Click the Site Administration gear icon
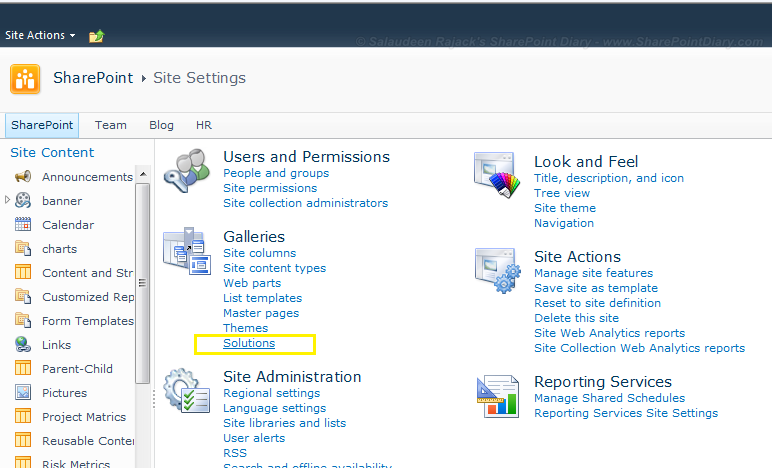 point(187,391)
